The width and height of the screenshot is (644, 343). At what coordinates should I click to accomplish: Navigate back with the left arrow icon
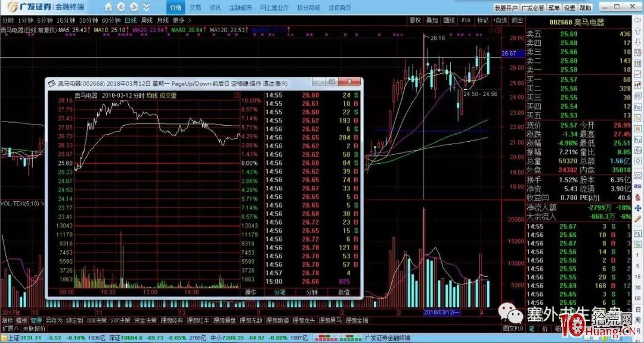(120, 7)
